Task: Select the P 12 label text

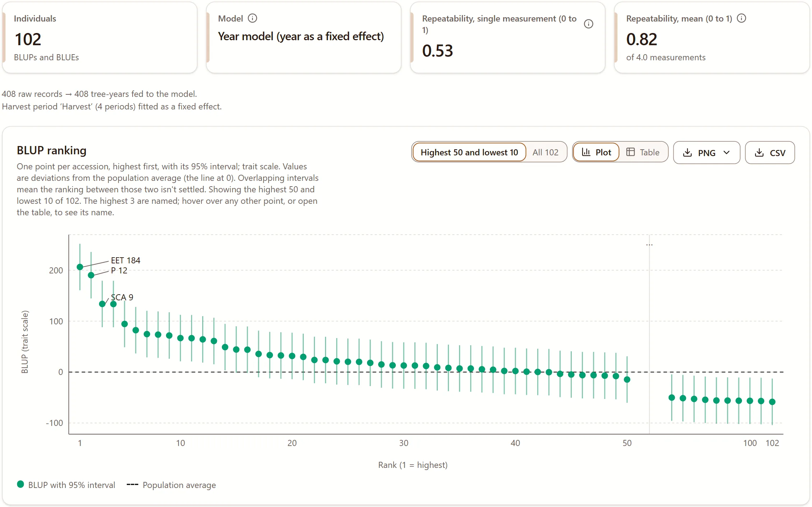Action: pyautogui.click(x=119, y=271)
